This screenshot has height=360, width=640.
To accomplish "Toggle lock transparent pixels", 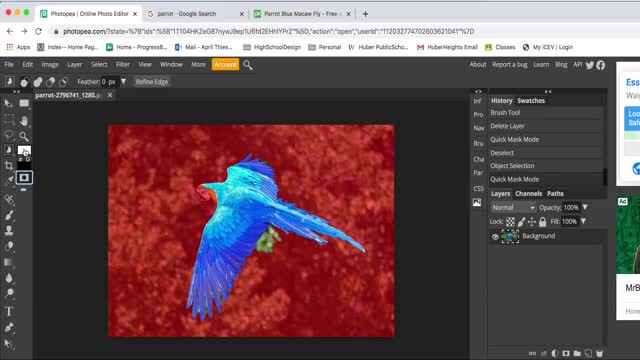I will [x=510, y=222].
